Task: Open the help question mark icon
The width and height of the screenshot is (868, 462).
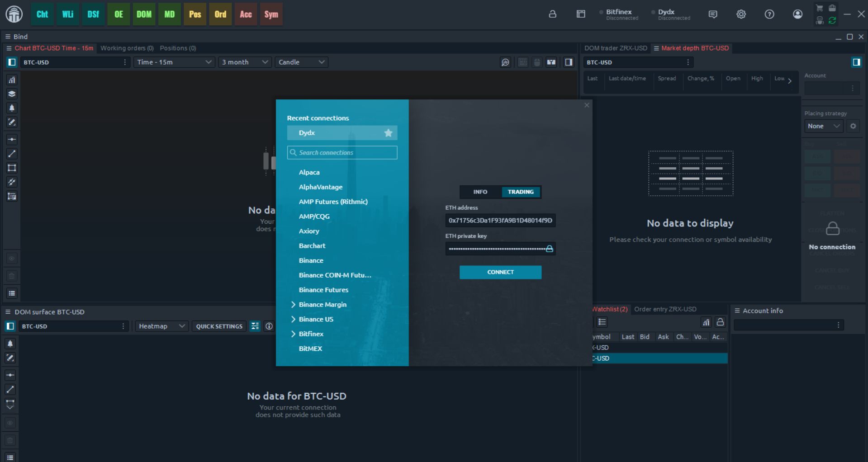Action: point(769,14)
